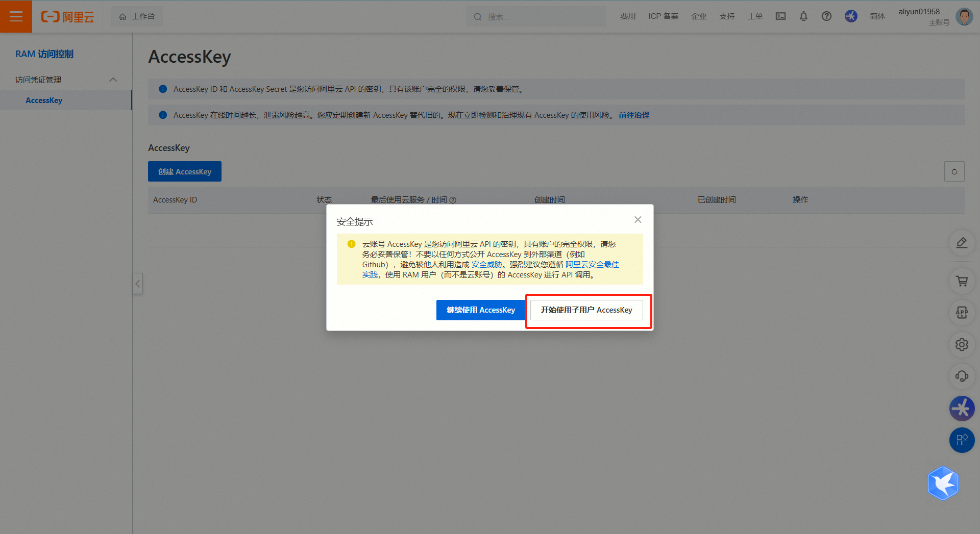
Task: Open RAM 访问控制 sidebar title
Action: (44, 54)
